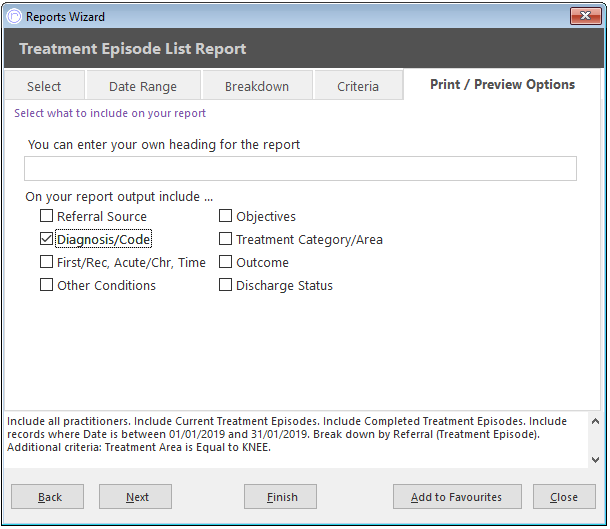Enable First/Rec, Acute/Chr, Time checkbox
Viewport: 610px width, 529px height.
coord(46,262)
